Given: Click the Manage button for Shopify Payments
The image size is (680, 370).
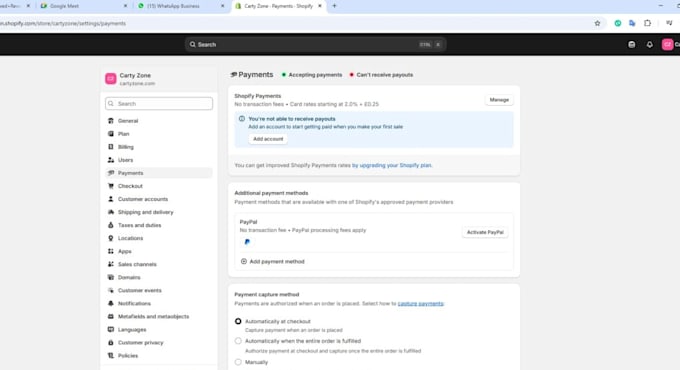Looking at the screenshot, I should click(x=499, y=100).
